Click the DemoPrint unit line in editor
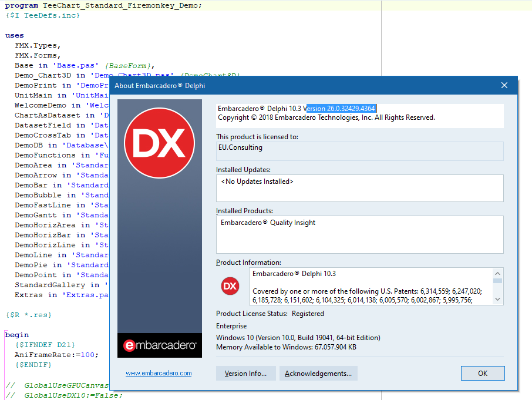532x400 pixels. tap(62, 85)
